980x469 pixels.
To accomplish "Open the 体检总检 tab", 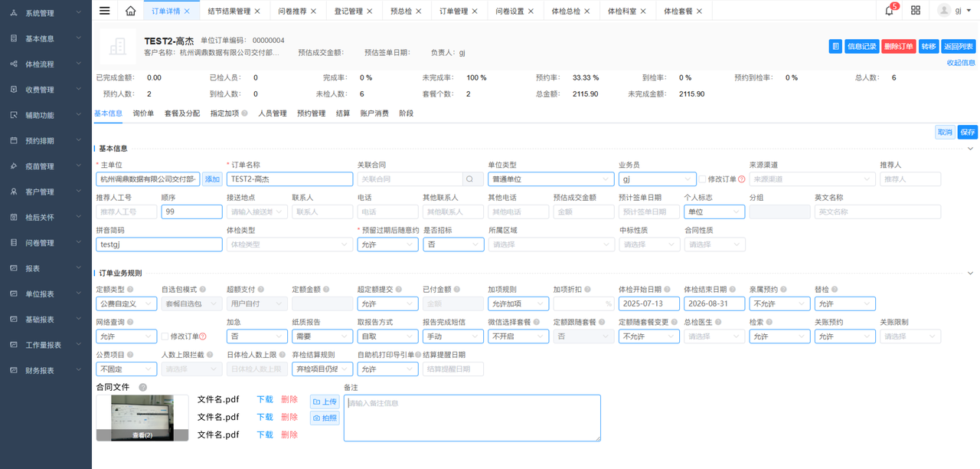I will click(x=566, y=11).
